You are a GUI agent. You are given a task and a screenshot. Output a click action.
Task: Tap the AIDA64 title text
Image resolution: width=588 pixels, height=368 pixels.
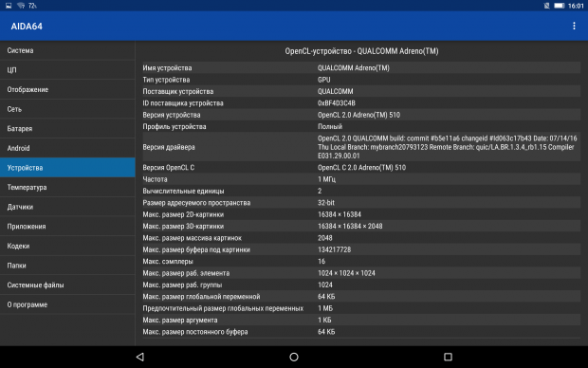click(x=27, y=27)
